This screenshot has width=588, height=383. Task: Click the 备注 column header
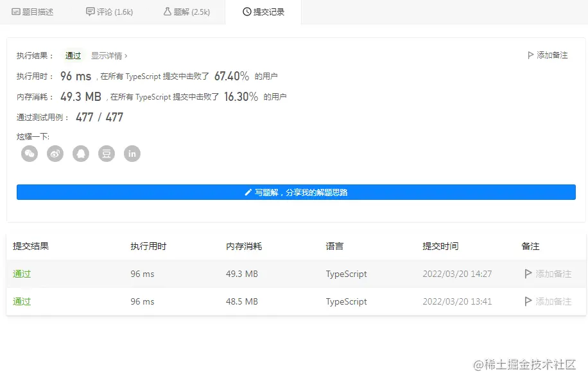pyautogui.click(x=530, y=246)
